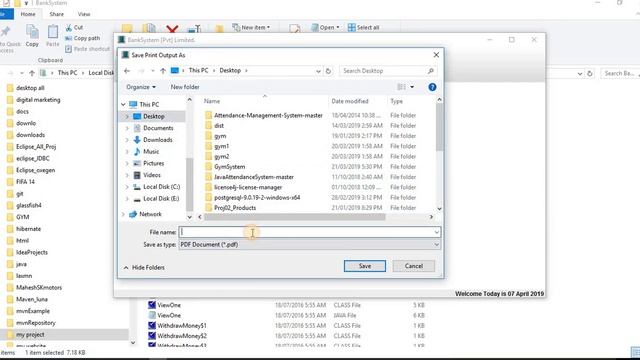Select Pictures in the dialog navigation tree
This screenshot has height=360, width=640.
click(x=153, y=163)
